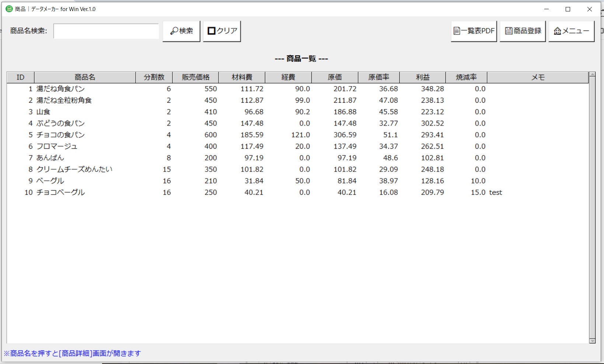Click the vertical scrollbar track
Image resolution: width=604 pixels, height=364 pixels.
point(592,208)
